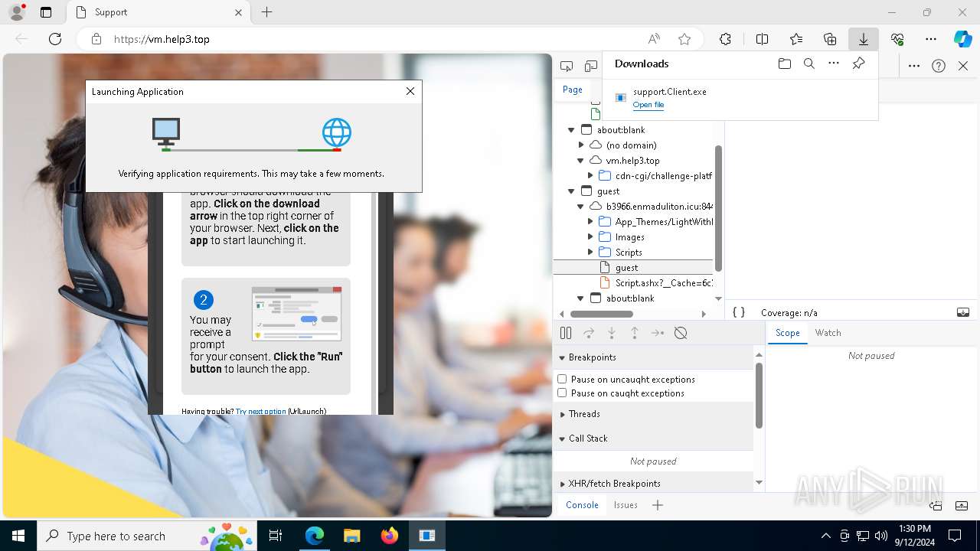Switch to the Watch tab
The image size is (980, 551).
click(x=828, y=333)
